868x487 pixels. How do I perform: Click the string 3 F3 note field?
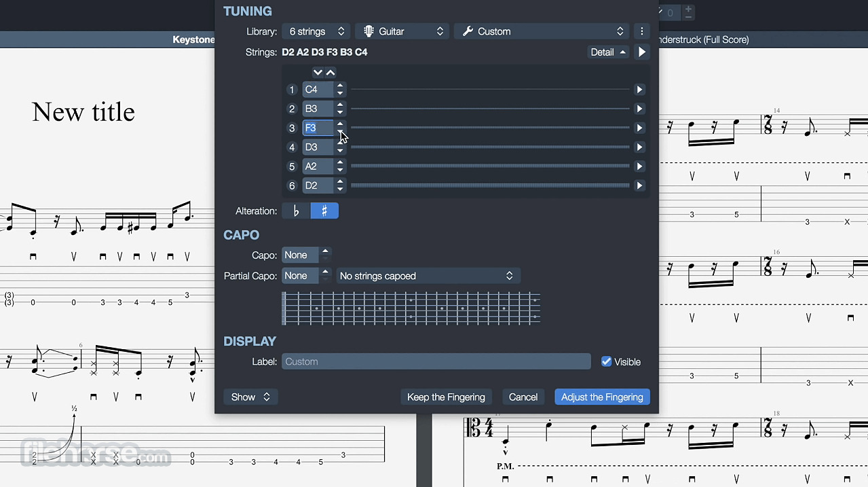[318, 128]
